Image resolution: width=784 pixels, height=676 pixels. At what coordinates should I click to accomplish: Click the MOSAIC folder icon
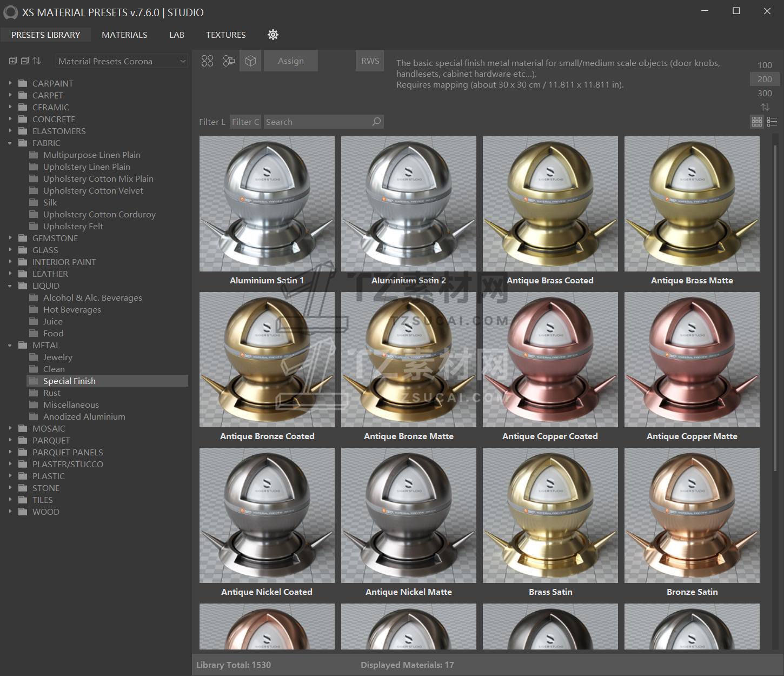click(23, 428)
